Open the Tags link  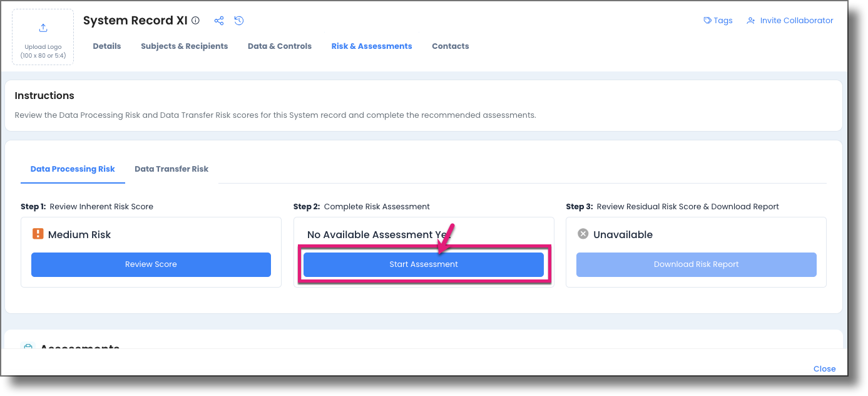[x=723, y=21]
